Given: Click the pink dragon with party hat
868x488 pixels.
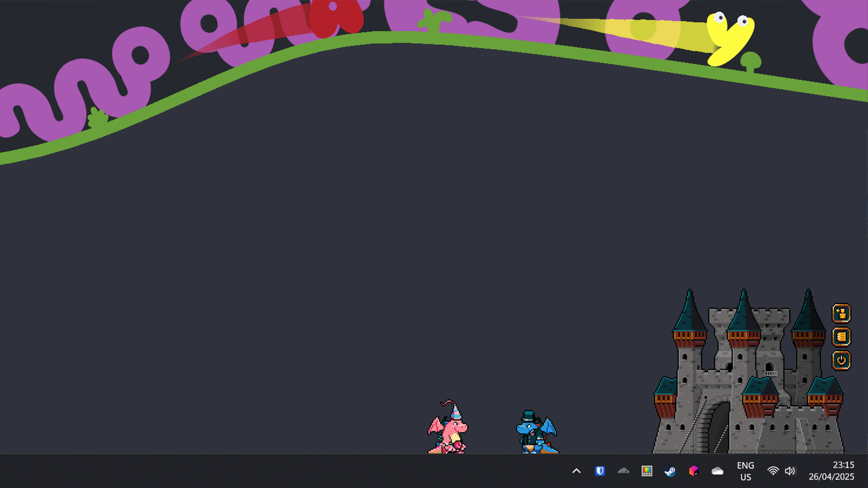Looking at the screenshot, I should (448, 427).
